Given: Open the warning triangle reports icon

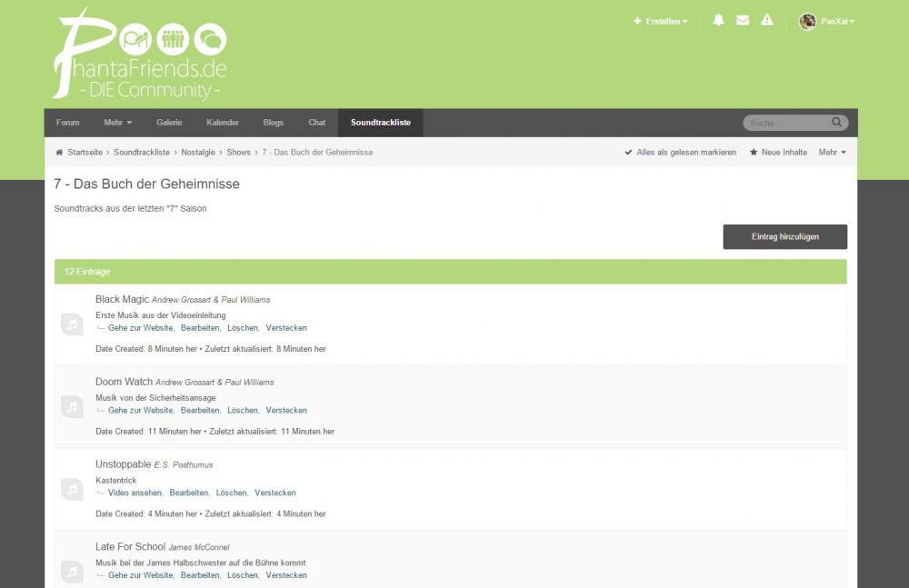Looking at the screenshot, I should 767,20.
